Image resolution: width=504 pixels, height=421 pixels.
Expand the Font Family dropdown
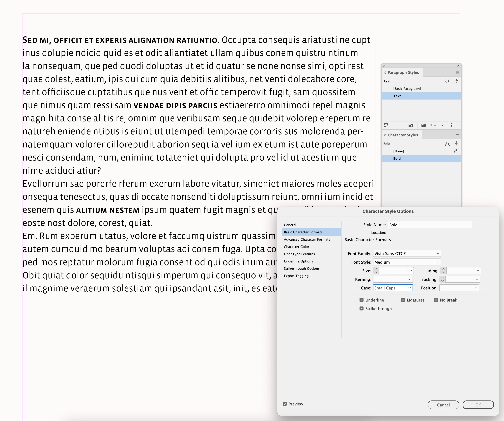click(x=438, y=253)
